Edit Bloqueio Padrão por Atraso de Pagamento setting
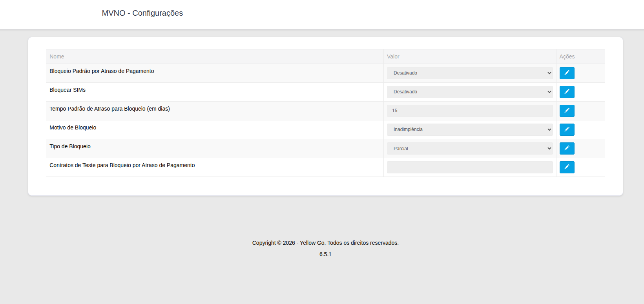 tap(567, 73)
